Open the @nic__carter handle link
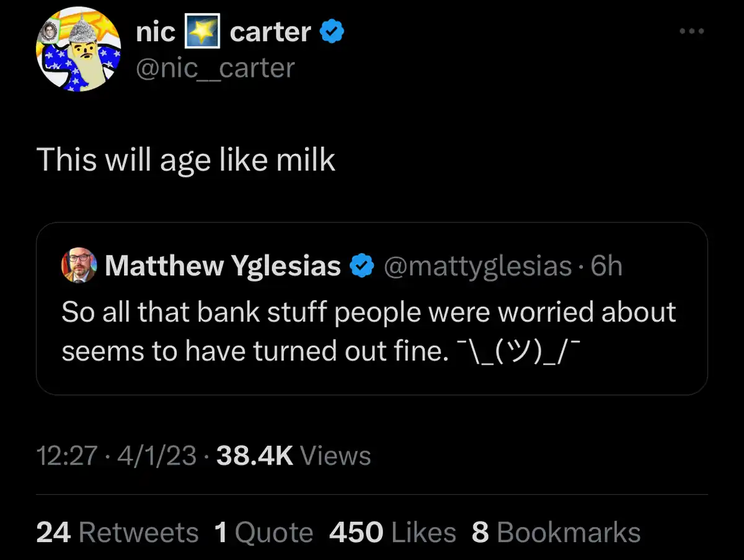 (x=215, y=68)
